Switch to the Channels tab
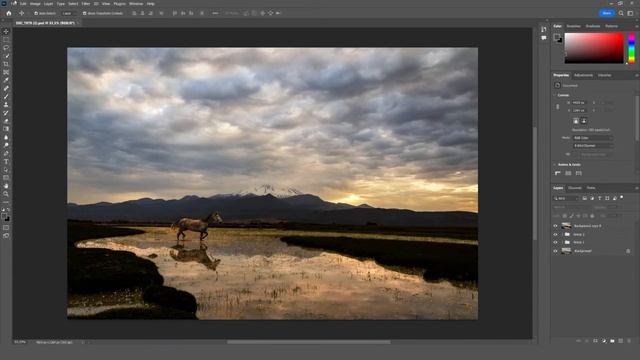This screenshot has height=360, width=640. pyautogui.click(x=575, y=188)
